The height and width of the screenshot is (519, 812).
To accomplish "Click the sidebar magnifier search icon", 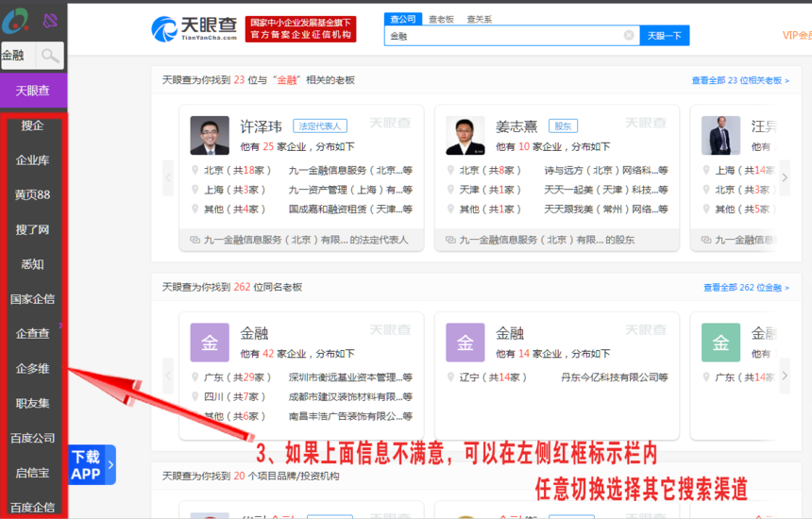I will [x=50, y=56].
